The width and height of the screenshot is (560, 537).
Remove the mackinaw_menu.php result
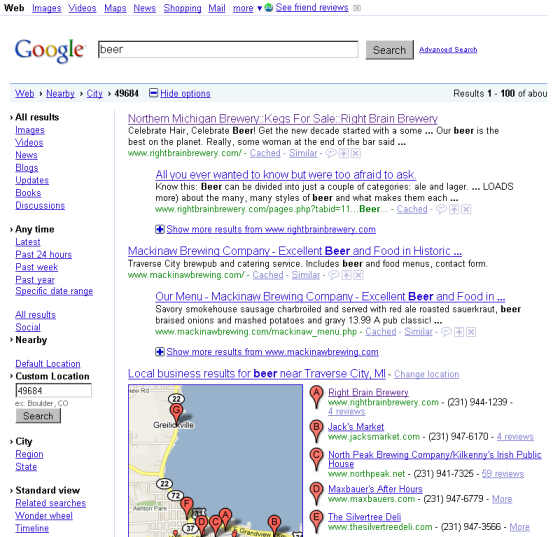click(x=471, y=332)
